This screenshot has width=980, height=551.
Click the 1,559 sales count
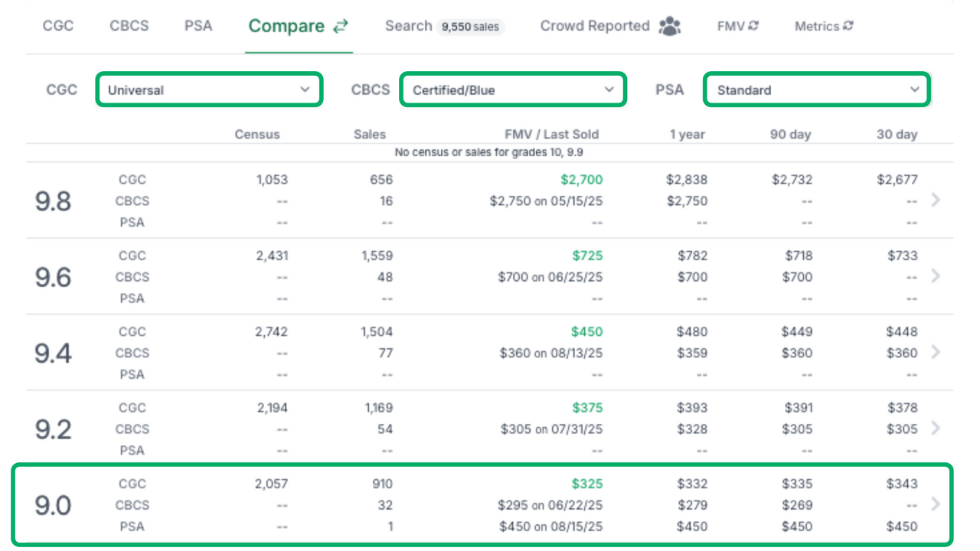tap(377, 256)
